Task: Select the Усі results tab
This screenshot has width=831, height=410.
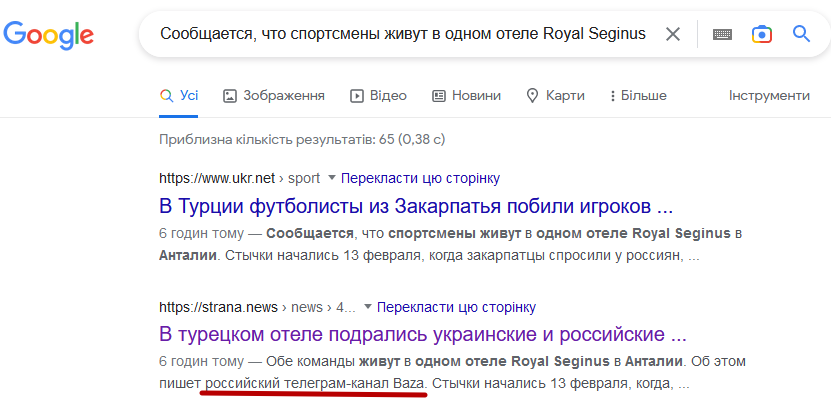Action: [x=179, y=96]
